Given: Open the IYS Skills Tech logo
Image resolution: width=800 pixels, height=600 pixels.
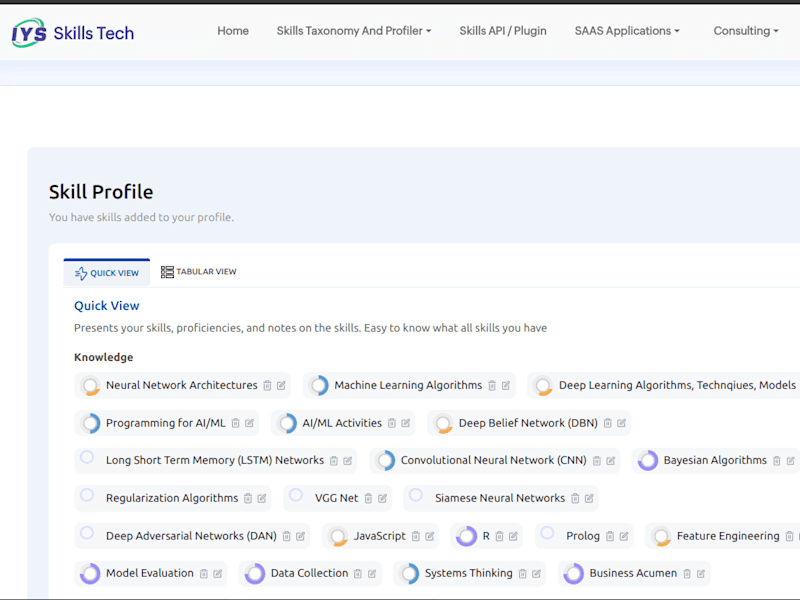Looking at the screenshot, I should 73,33.
